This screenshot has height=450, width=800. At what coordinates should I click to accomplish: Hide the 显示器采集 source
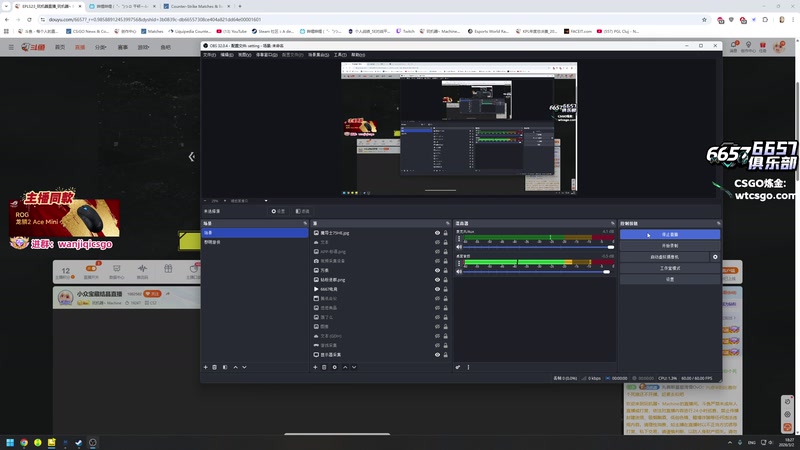[x=437, y=355]
